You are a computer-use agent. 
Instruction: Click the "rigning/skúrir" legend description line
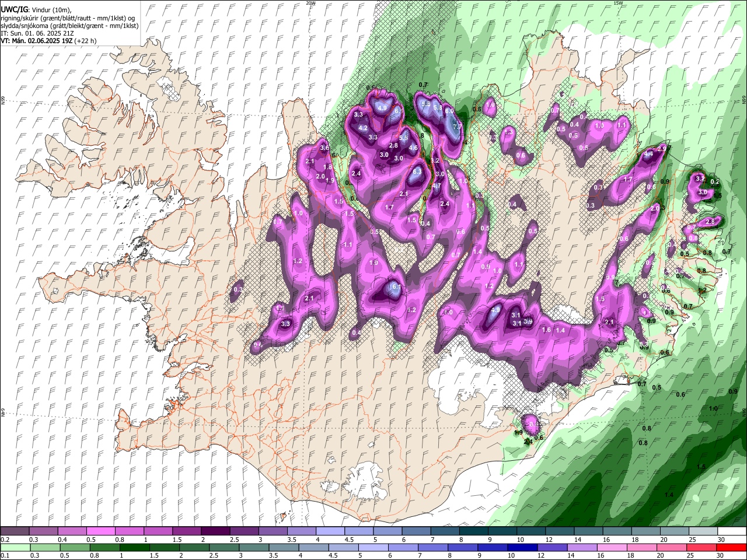69,18
